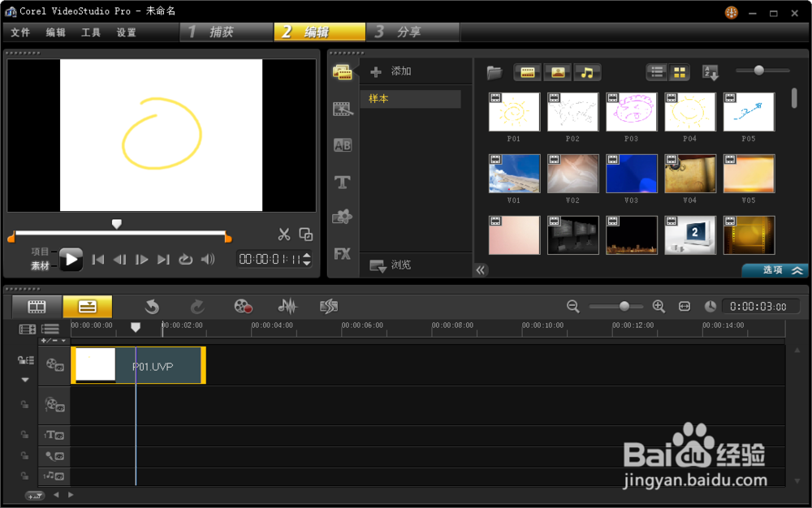This screenshot has height=508, width=812.
Task: Open the Graphic library flower icon
Action: pyautogui.click(x=343, y=217)
